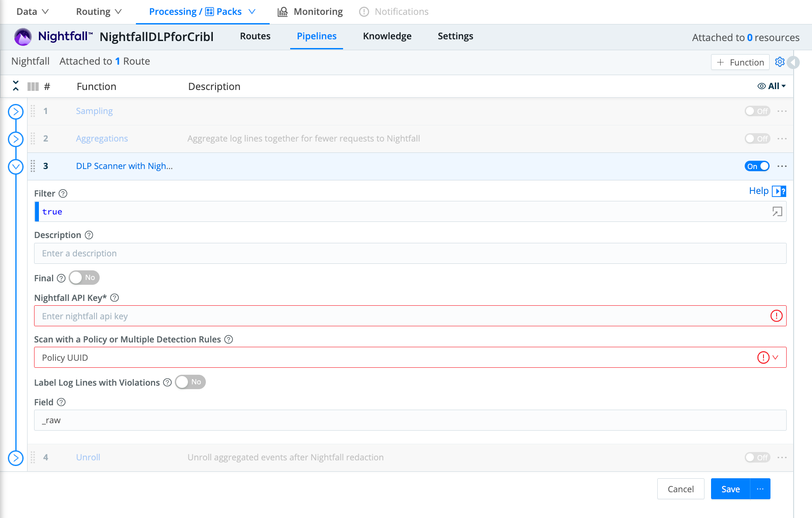
Task: Open the All visibility filter dropdown
Action: click(x=772, y=86)
